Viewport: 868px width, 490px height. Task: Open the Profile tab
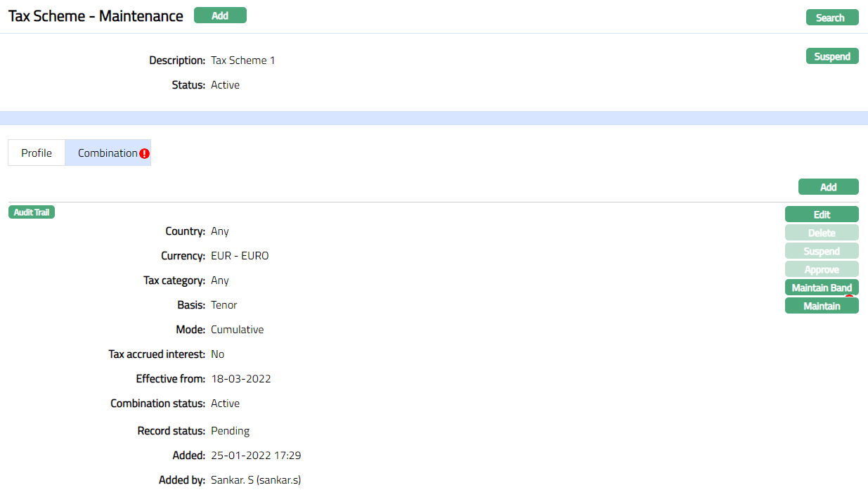[37, 153]
